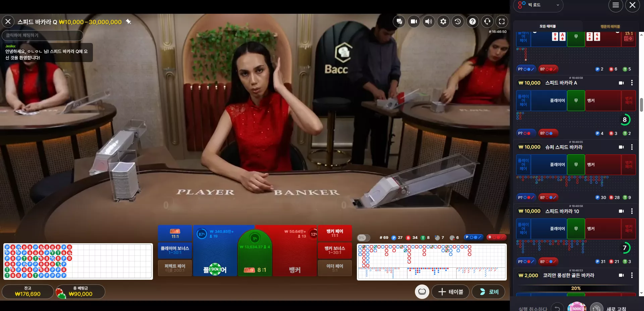Viewport: 644px width, 311px height.
Task: Bet on 뱅커 보너스 1~30:1
Action: pyautogui.click(x=335, y=250)
